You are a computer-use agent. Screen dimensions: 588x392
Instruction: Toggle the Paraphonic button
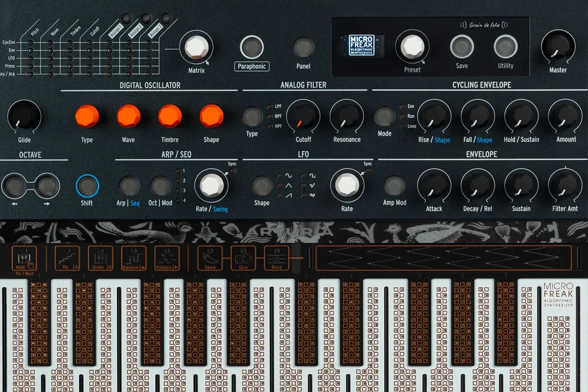(251, 47)
